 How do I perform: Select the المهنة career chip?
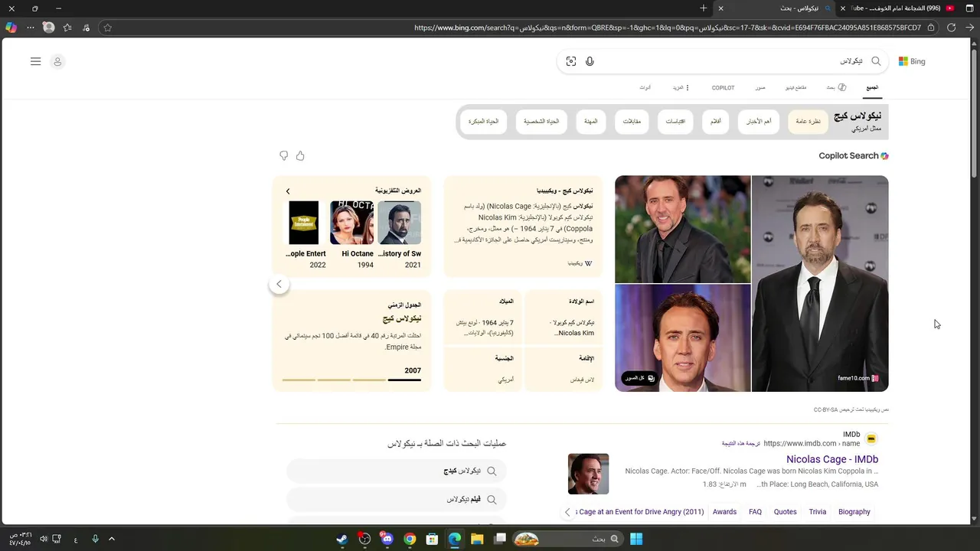pyautogui.click(x=591, y=122)
